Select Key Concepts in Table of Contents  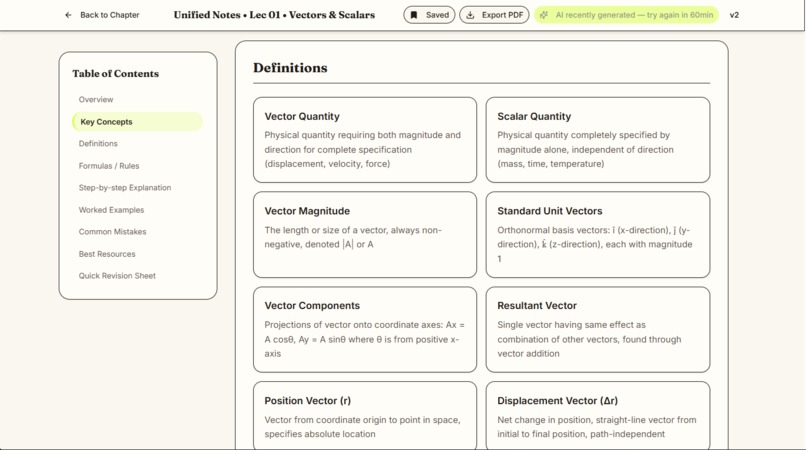tap(137, 122)
